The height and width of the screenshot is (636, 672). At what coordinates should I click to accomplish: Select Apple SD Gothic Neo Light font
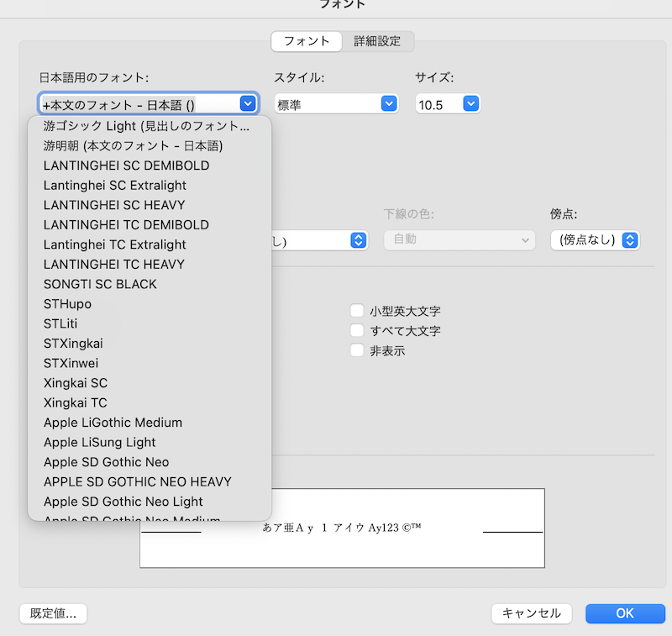150,501
